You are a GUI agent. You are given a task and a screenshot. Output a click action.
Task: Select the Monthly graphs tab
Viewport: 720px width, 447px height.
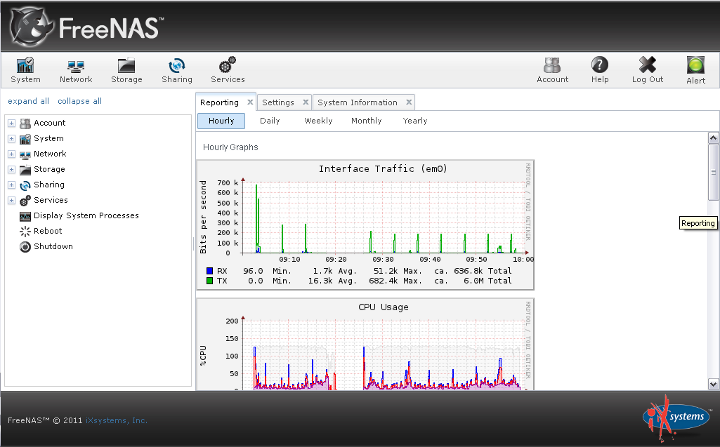tap(366, 121)
